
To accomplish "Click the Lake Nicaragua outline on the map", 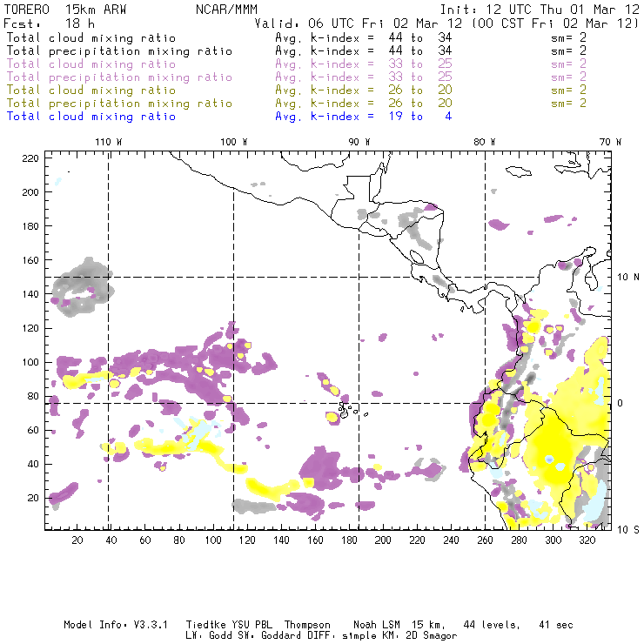I will (x=417, y=257).
